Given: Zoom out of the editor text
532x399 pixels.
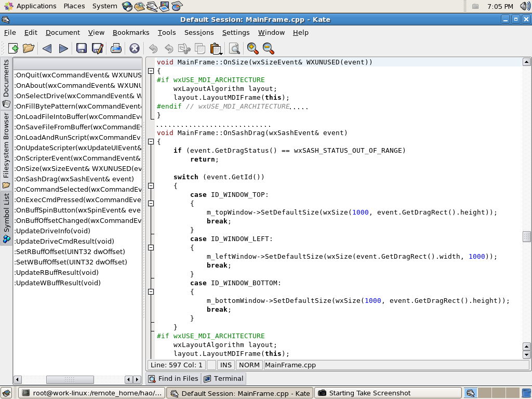Looking at the screenshot, I should pyautogui.click(x=269, y=48).
